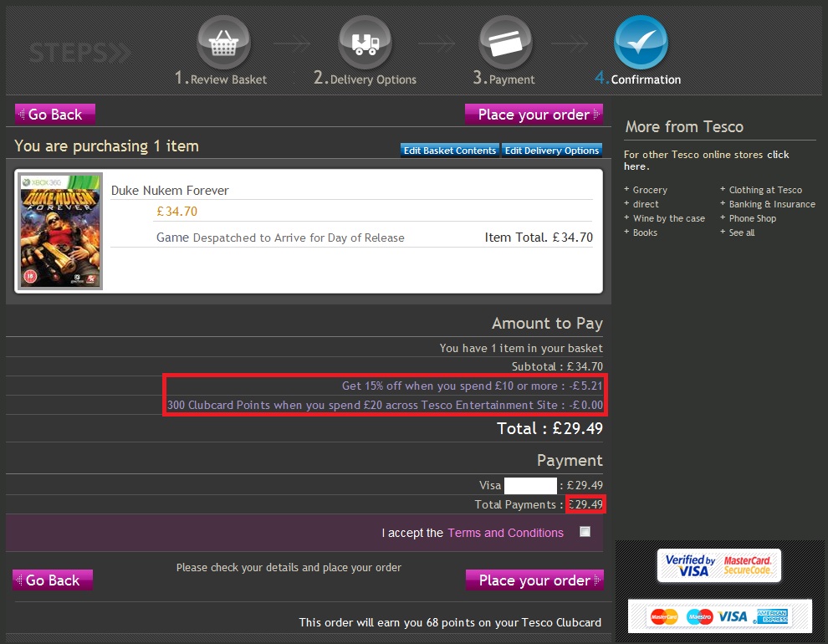This screenshot has width=828, height=644.
Task: Select the Visa payment icon
Action: click(734, 616)
